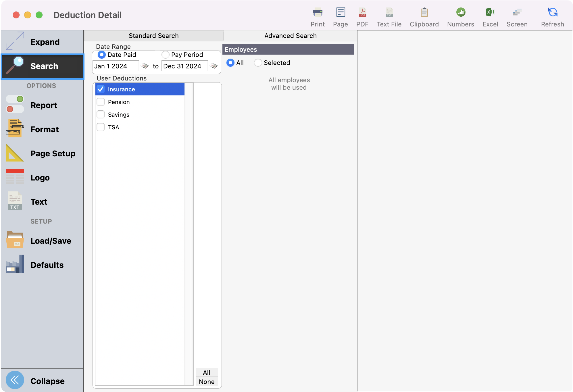The width and height of the screenshot is (573, 392).
Task: Select the Pay Period radio button
Action: 165,55
